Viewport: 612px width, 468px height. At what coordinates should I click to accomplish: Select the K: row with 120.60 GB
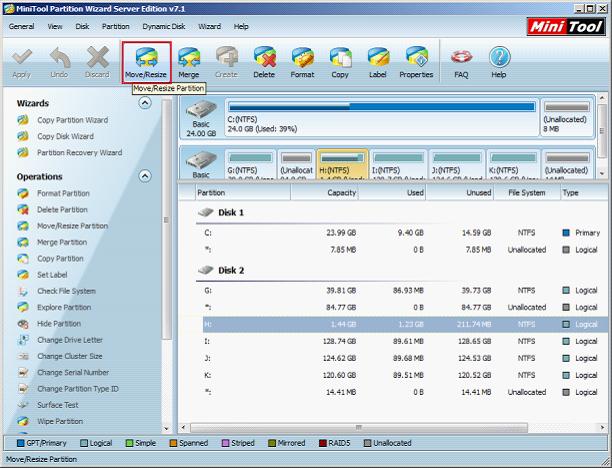pyautogui.click(x=405, y=375)
